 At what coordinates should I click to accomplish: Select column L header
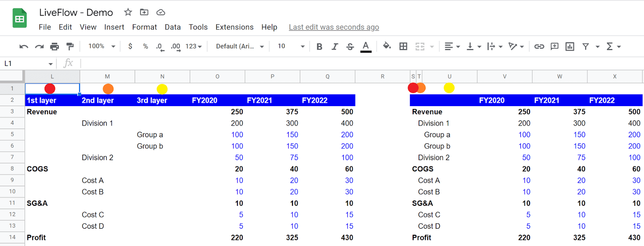52,76
